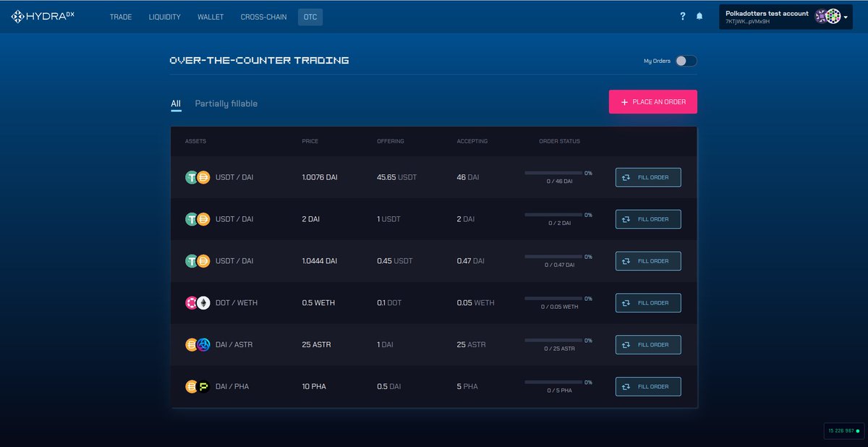Click the 0.05 WETH accepting value
868x447 pixels.
pyautogui.click(x=476, y=303)
